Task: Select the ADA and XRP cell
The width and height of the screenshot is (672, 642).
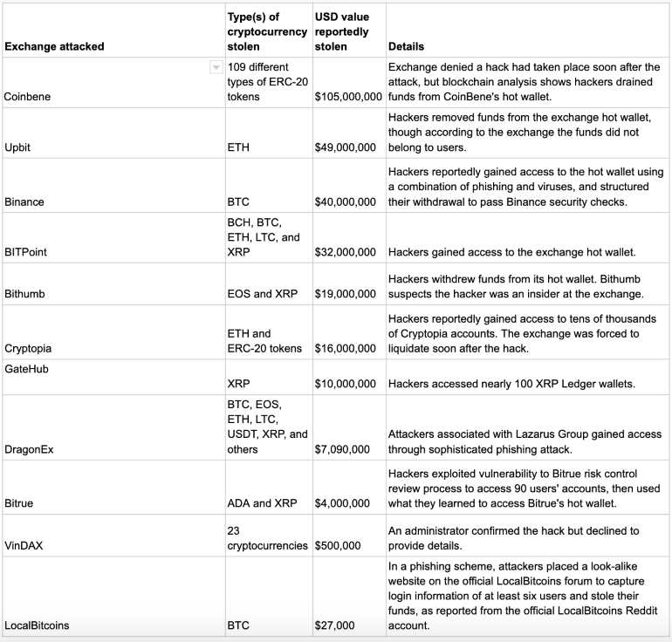Action: coord(269,488)
